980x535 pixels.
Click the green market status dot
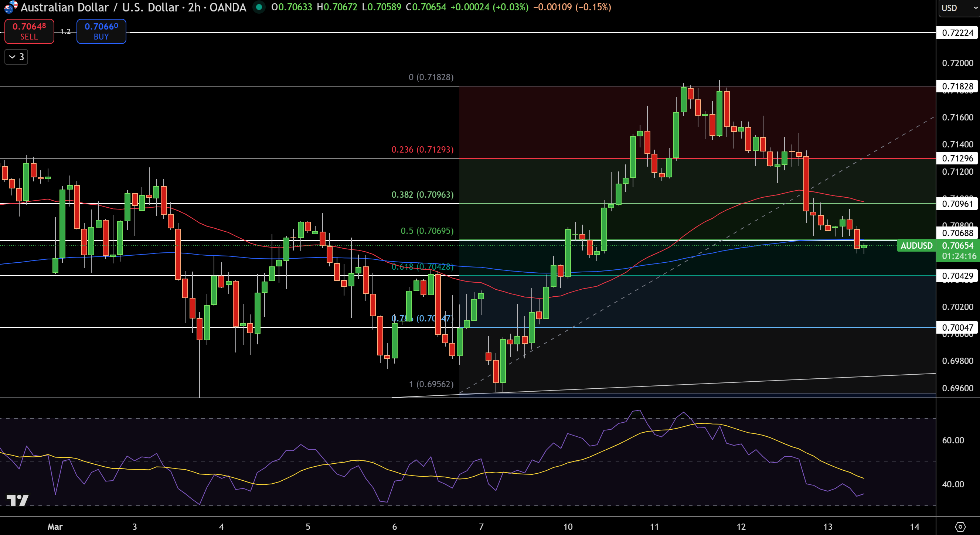tap(259, 7)
